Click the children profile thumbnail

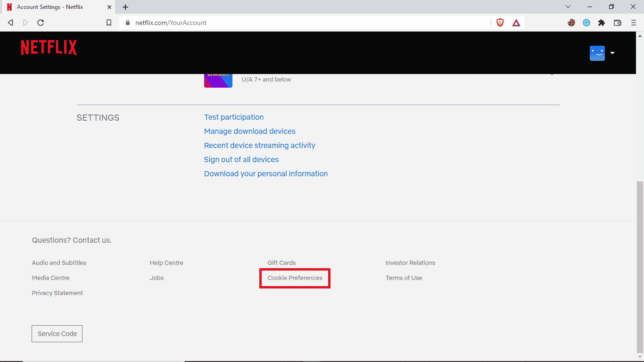[x=218, y=81]
